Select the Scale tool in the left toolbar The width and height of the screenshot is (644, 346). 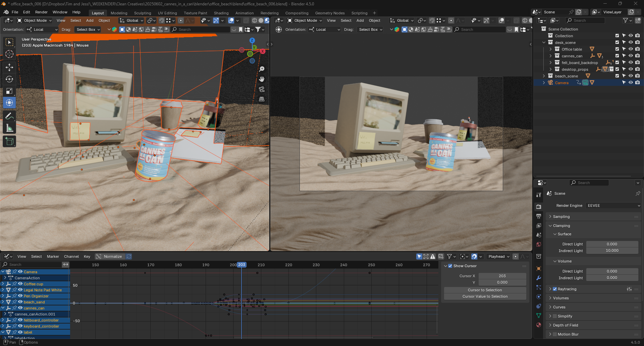point(9,91)
